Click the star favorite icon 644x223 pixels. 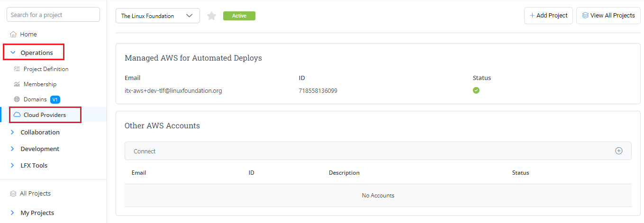click(212, 16)
